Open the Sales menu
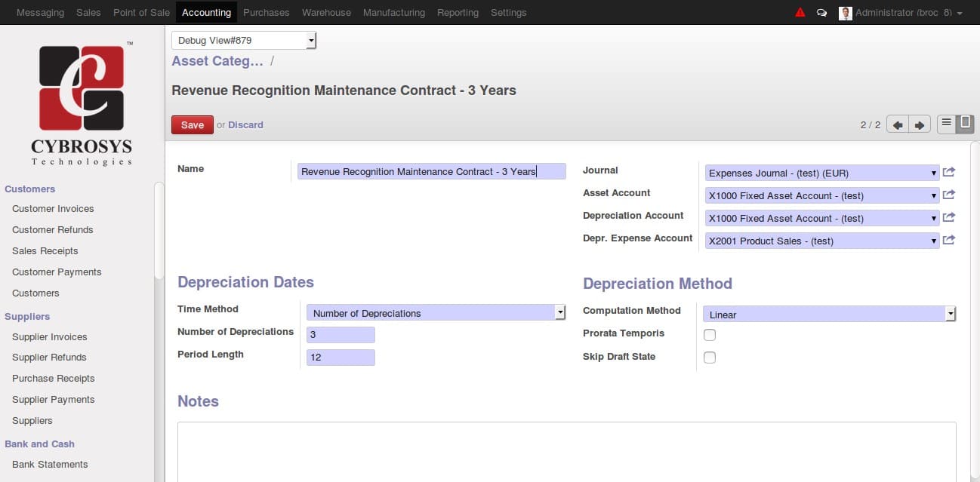Viewport: 980px width, 482px height. tap(88, 13)
